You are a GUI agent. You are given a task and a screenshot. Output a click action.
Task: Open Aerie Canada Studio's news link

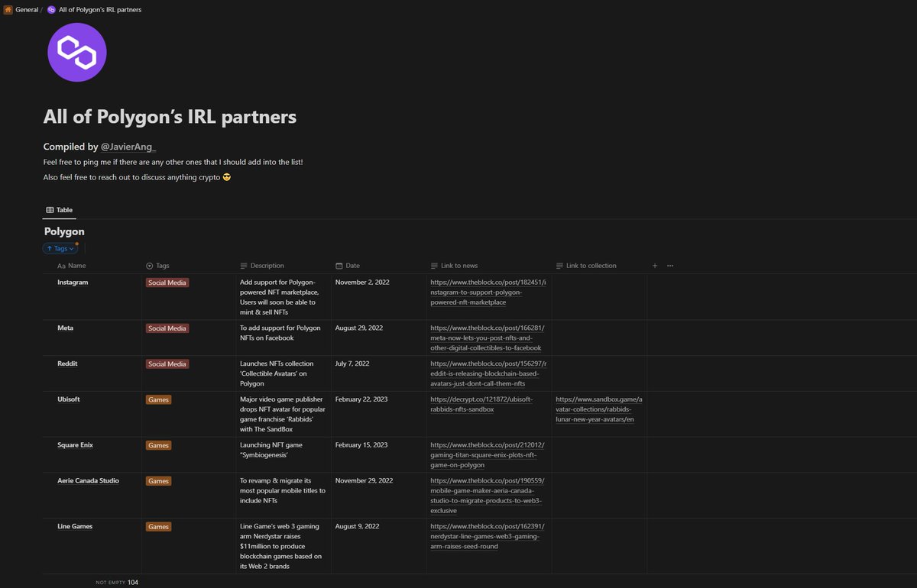(488, 496)
